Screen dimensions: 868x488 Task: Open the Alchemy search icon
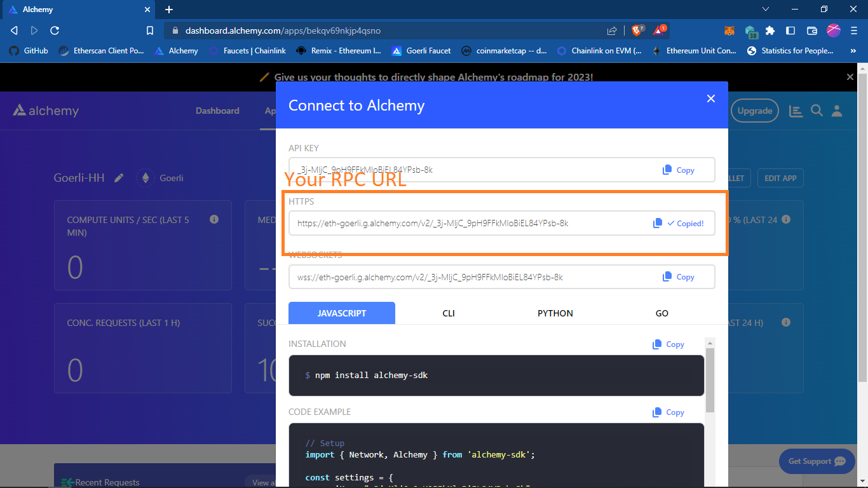click(x=817, y=111)
